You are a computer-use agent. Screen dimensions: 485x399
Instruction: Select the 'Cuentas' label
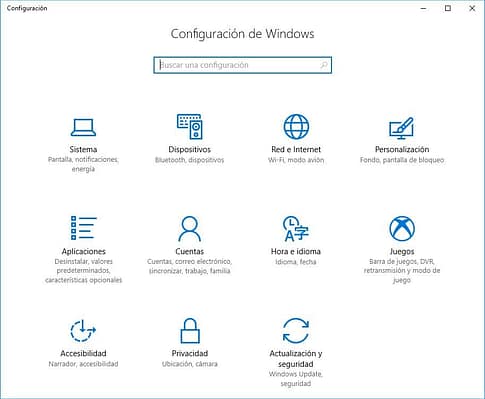(x=189, y=251)
